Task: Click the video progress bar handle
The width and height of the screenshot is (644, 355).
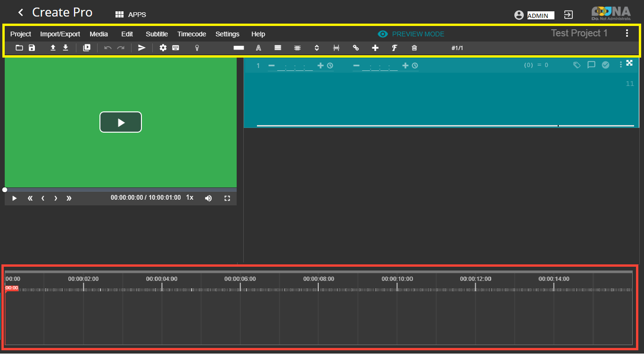Action: [5, 190]
